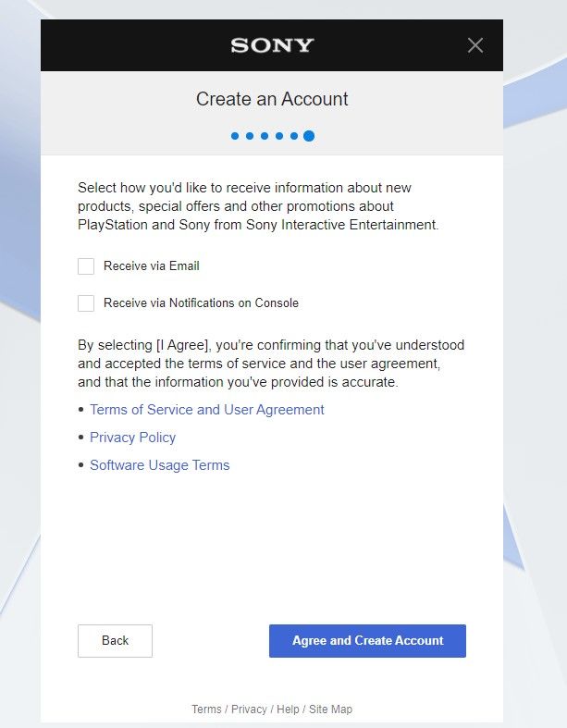The image size is (567, 728).
Task: View the Software Usage Terms link
Action: [x=160, y=465]
